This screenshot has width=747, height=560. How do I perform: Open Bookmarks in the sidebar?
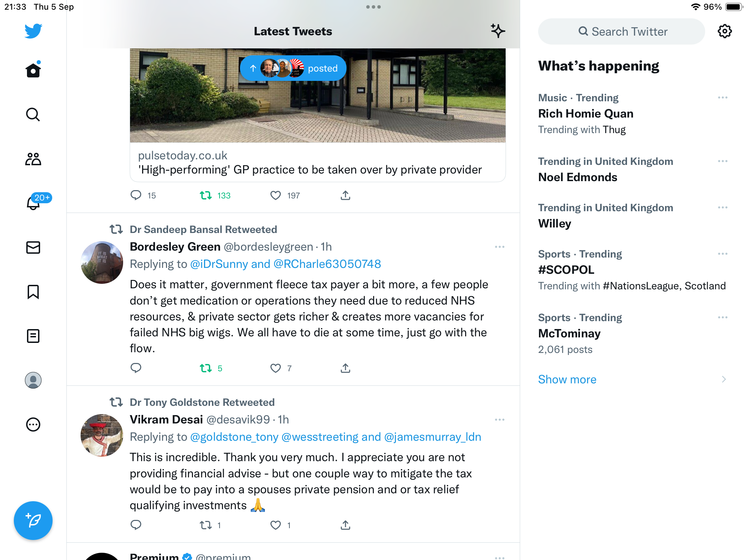33,292
